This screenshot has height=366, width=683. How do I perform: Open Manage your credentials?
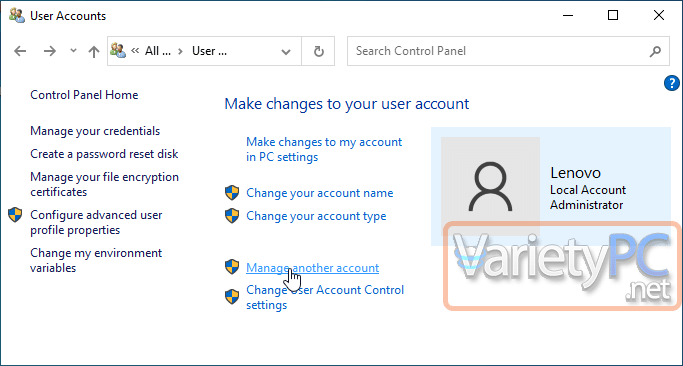pyautogui.click(x=95, y=131)
